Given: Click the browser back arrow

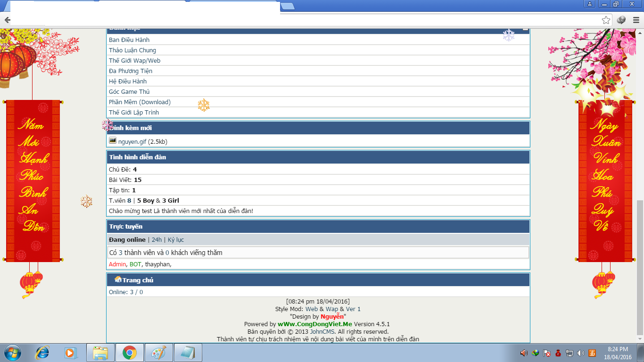Looking at the screenshot, I should (x=7, y=20).
